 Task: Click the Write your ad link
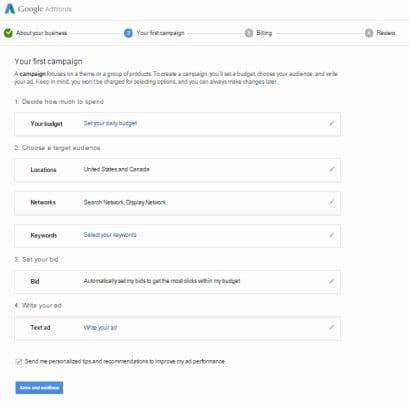[100, 328]
